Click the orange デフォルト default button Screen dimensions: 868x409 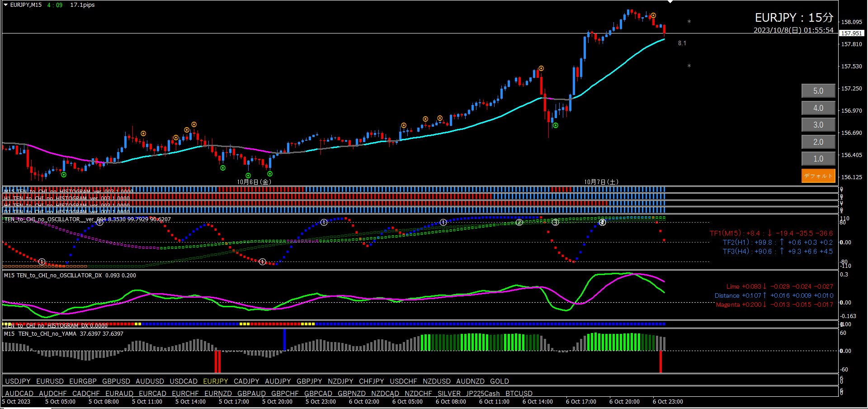818,176
